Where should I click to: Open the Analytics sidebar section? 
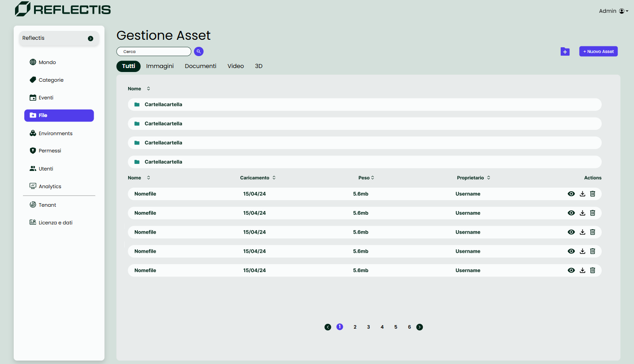(x=50, y=186)
